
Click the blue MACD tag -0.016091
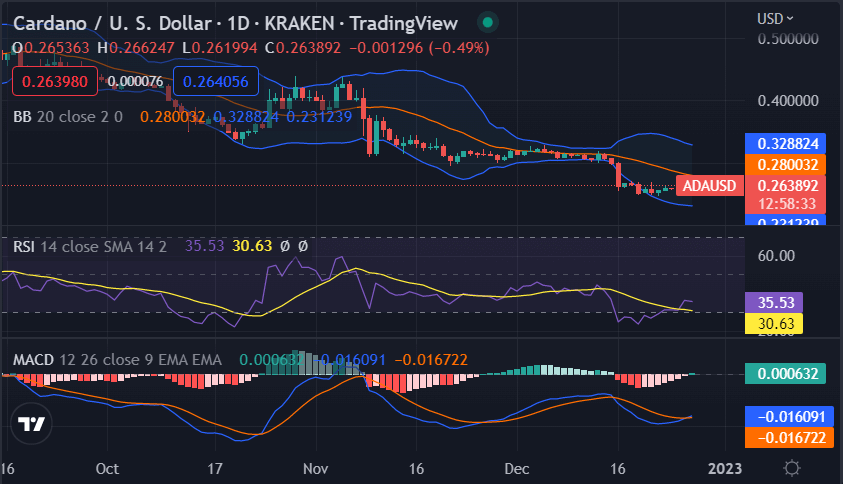tap(789, 417)
